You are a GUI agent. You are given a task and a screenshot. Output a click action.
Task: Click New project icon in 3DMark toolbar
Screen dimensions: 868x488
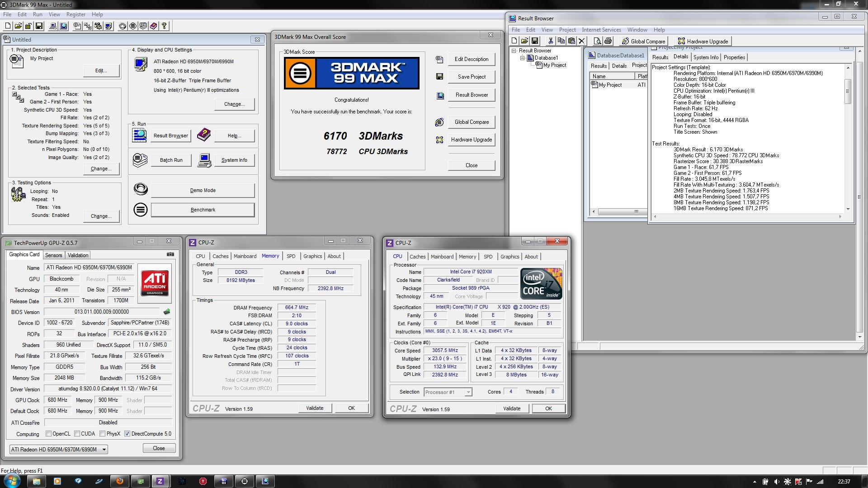(8, 26)
